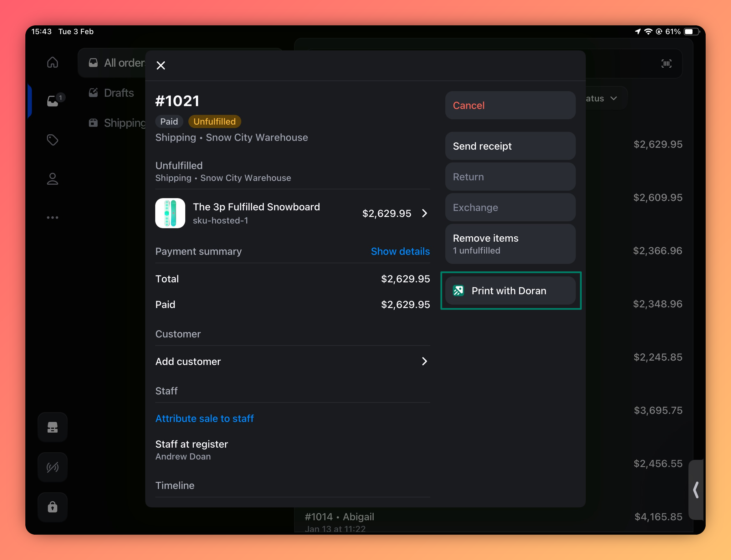Open the products tag icon
This screenshot has height=560, width=731.
pos(52,140)
